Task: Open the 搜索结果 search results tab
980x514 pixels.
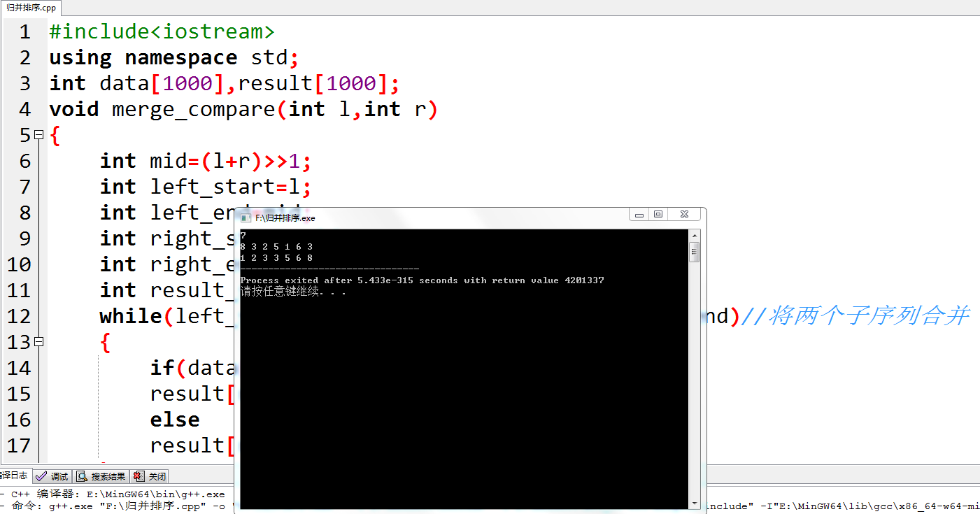Action: click(101, 476)
